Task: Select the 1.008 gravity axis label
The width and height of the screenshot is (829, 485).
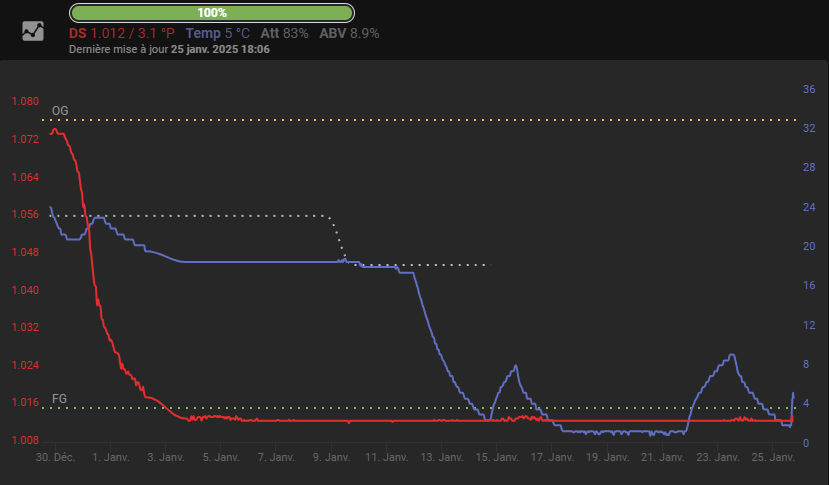Action: [x=25, y=440]
